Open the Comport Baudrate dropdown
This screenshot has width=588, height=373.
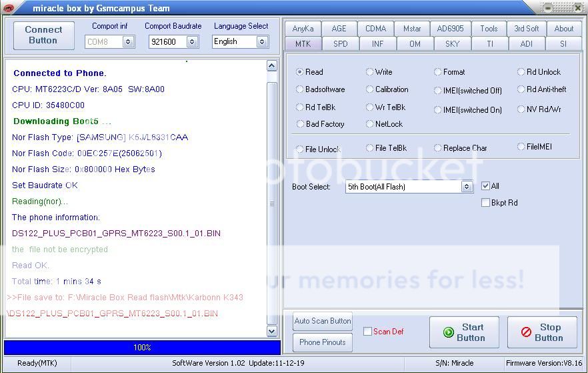pyautogui.click(x=192, y=41)
